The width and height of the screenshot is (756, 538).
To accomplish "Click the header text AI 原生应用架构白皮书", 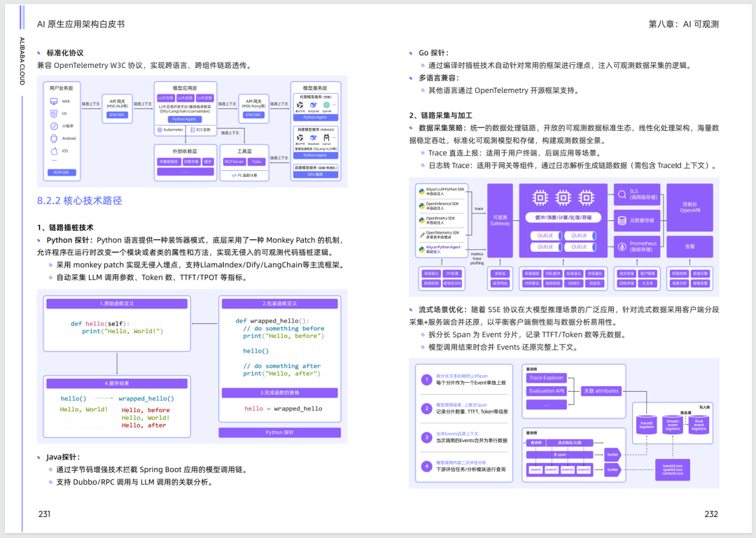I will click(x=81, y=24).
